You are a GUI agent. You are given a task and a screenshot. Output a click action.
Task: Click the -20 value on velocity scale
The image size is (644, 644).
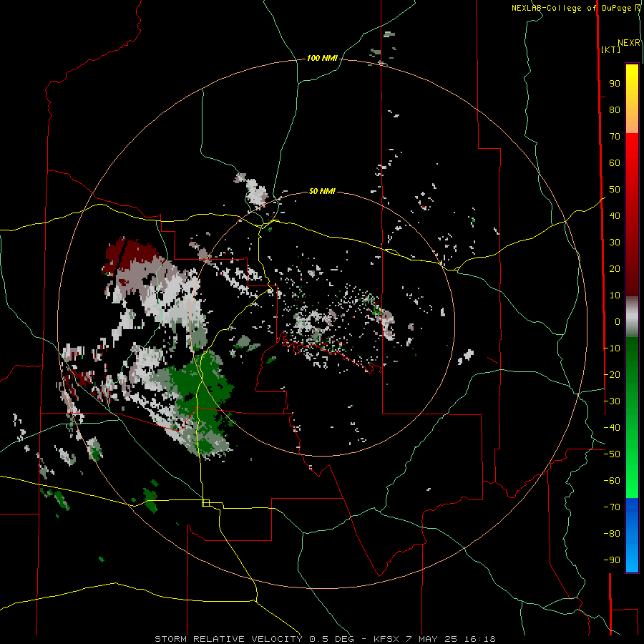click(612, 374)
